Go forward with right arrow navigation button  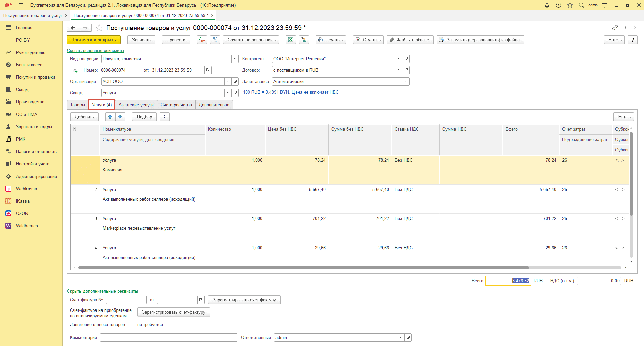(85, 28)
